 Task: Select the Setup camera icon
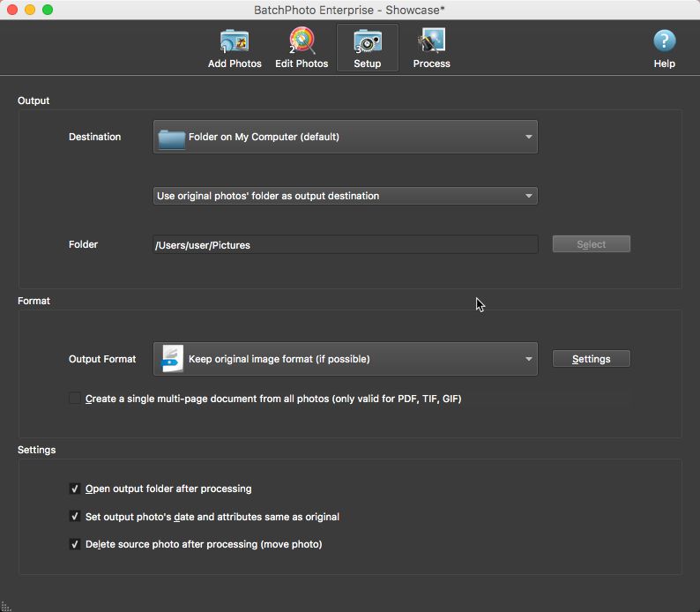[368, 41]
